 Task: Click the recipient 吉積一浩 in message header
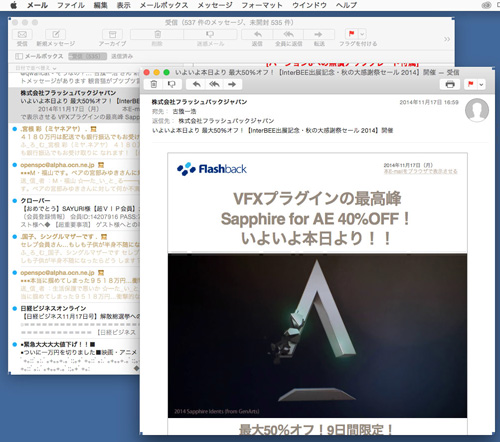184,111
